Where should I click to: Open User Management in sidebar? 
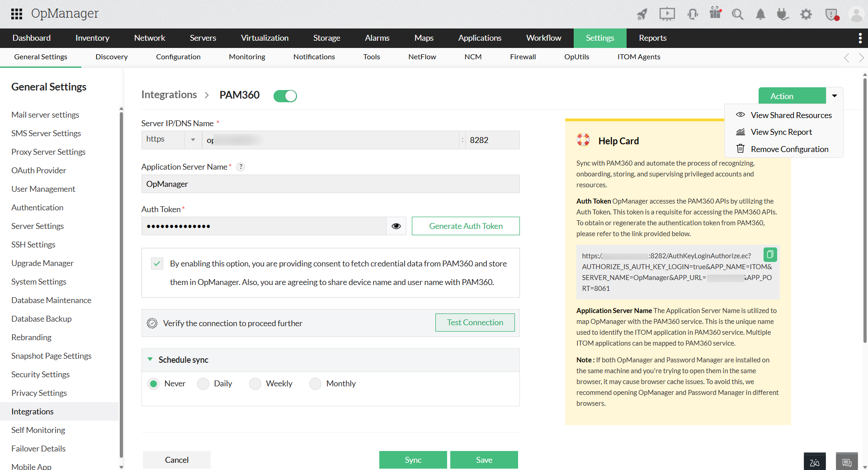click(43, 189)
